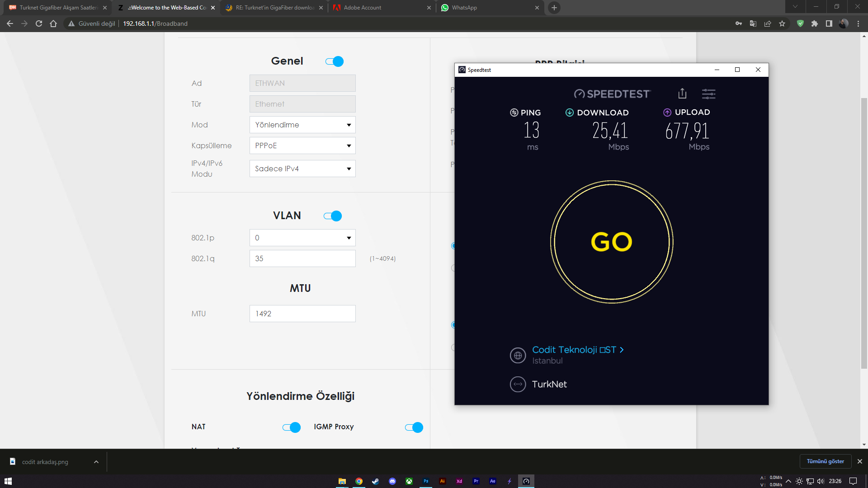Select the Welcome to the Web-Based Configurator tab
This screenshot has width=868, height=488.
[x=166, y=8]
